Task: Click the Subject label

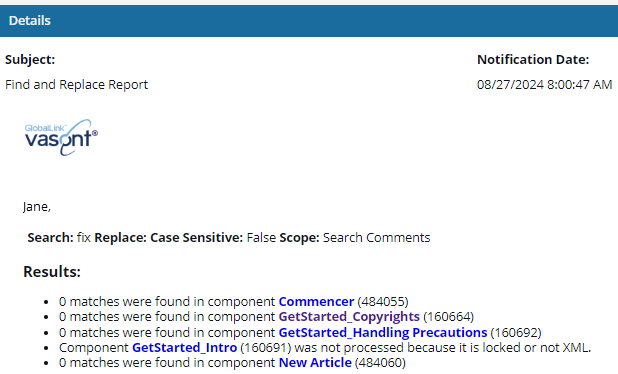Action: coord(30,60)
